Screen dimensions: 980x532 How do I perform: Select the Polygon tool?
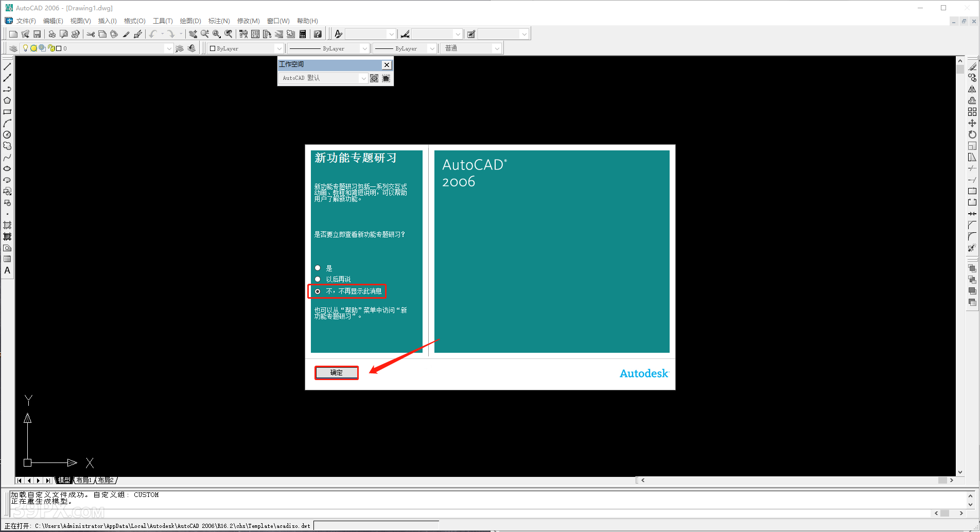[7, 100]
